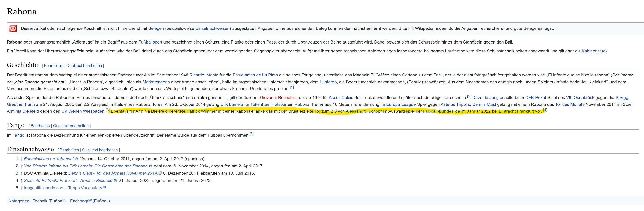This screenshot has height=211, width=644.
Task: Click 'Quelltext bearbeiten' next to Tango heading
Action: [x=71, y=126]
